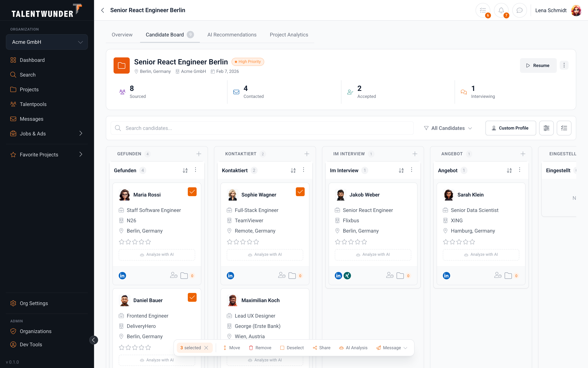Switch to the Overview tab
The height and width of the screenshot is (368, 588).
click(122, 35)
